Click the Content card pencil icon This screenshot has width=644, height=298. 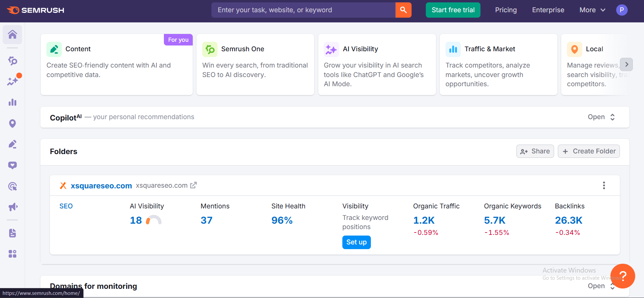[54, 49]
